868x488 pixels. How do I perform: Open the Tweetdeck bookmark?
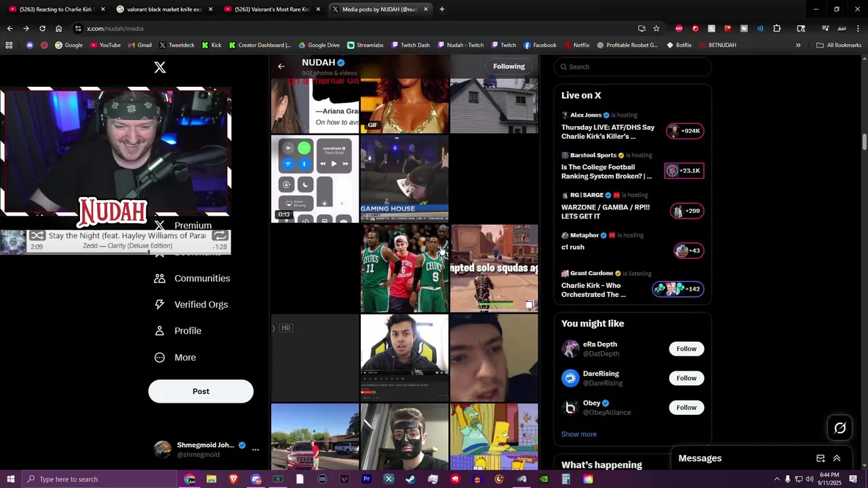click(x=176, y=45)
